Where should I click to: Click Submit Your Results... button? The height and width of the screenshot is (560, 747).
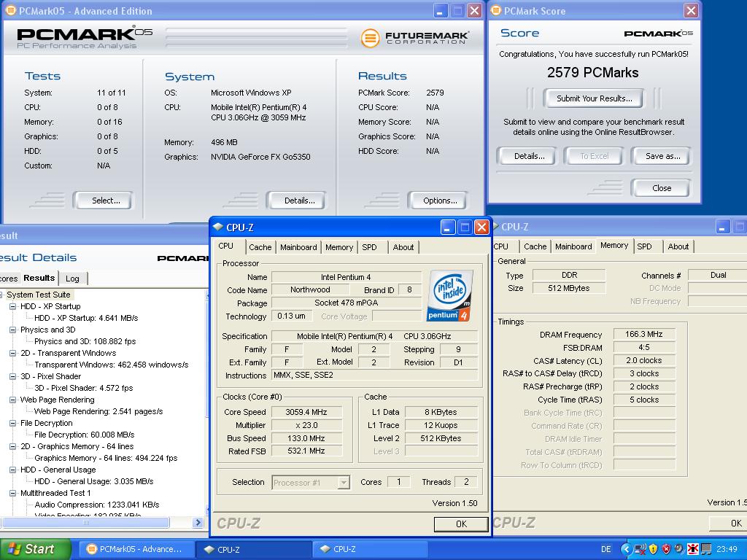(594, 98)
